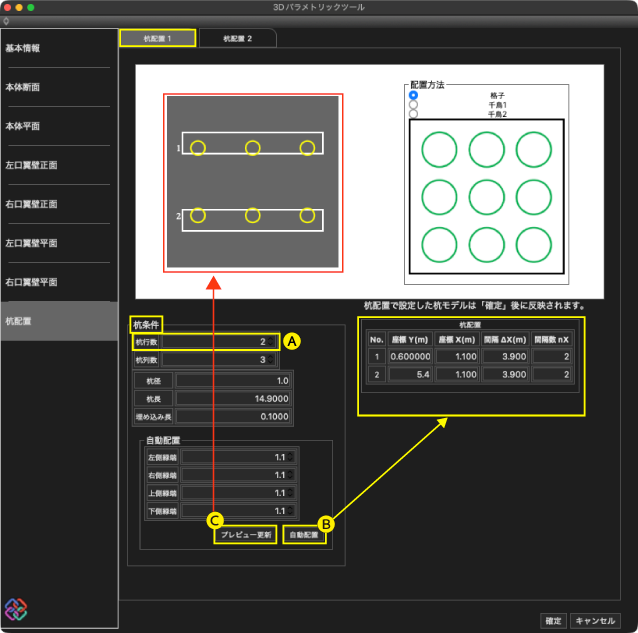Click the 左側縁端 spinner arrows
The width and height of the screenshot is (638, 633).
click(x=290, y=457)
